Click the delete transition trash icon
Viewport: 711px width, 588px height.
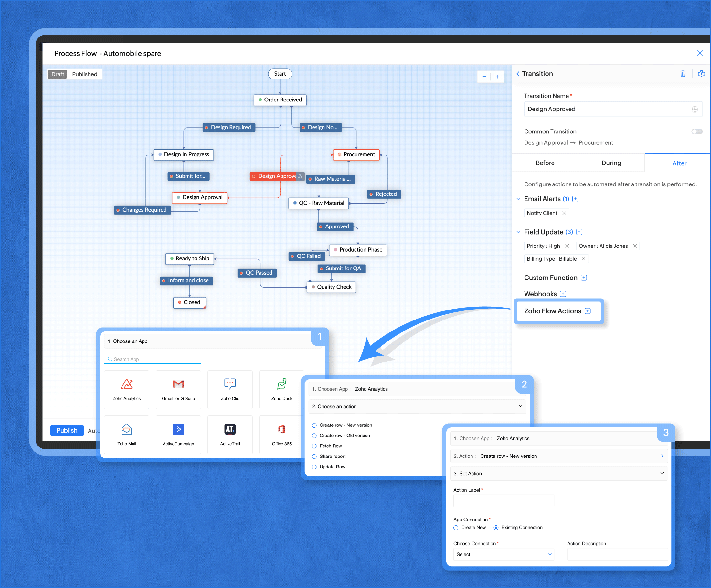point(683,73)
